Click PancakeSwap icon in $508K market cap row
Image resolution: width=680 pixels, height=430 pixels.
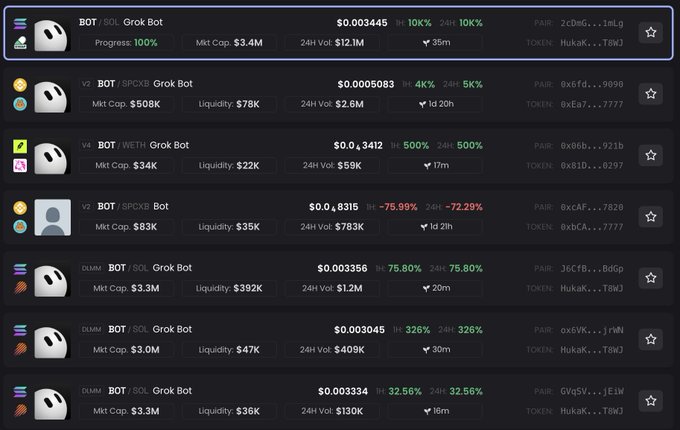tap(20, 104)
